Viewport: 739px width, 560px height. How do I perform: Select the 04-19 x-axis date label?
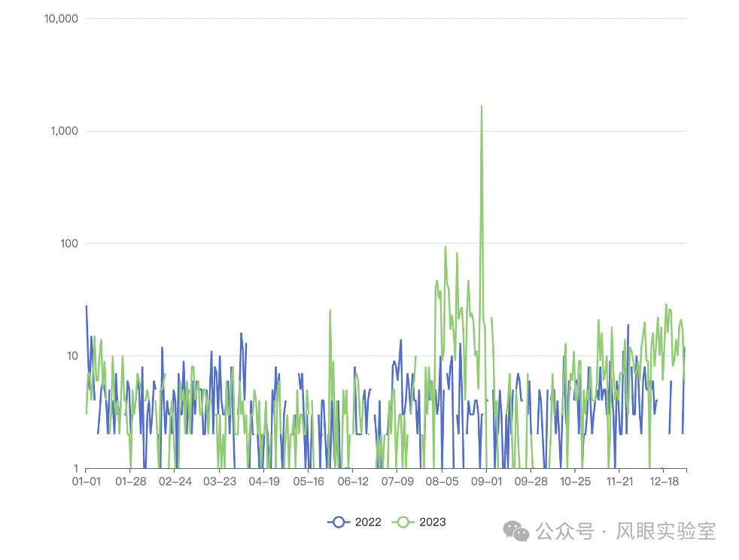click(264, 482)
